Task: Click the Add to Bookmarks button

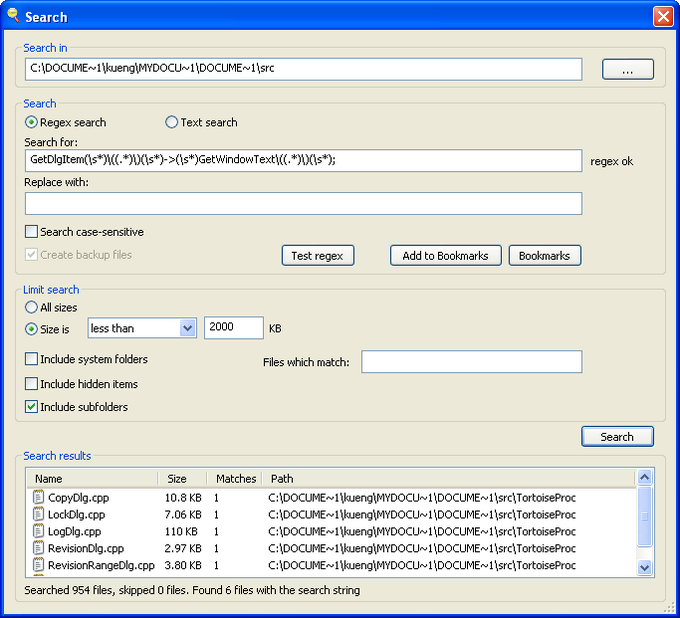Action: coord(445,256)
